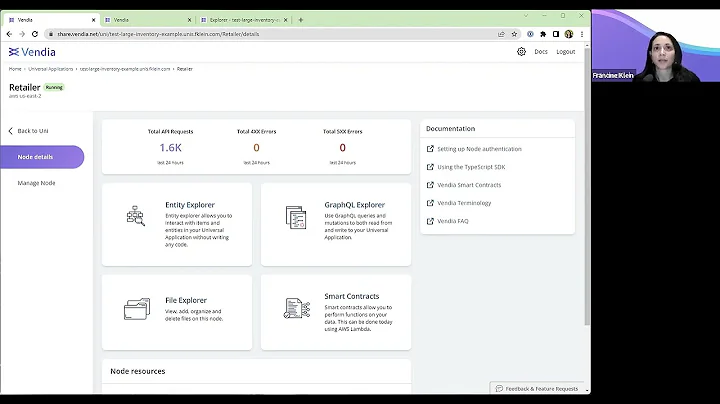This screenshot has width=720, height=404.
Task: Open the GraphQL Explorer document icon
Action: coord(296,217)
